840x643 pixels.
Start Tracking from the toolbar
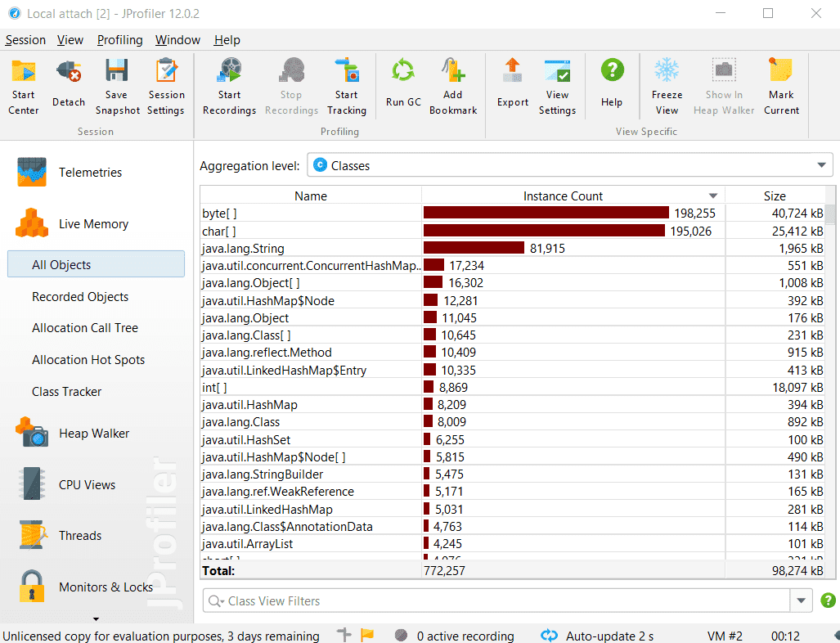point(347,87)
